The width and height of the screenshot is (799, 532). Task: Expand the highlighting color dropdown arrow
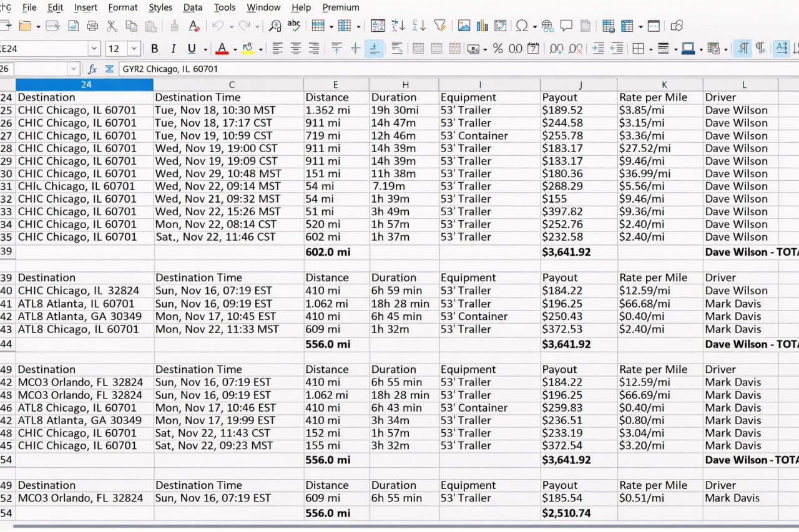(x=260, y=49)
